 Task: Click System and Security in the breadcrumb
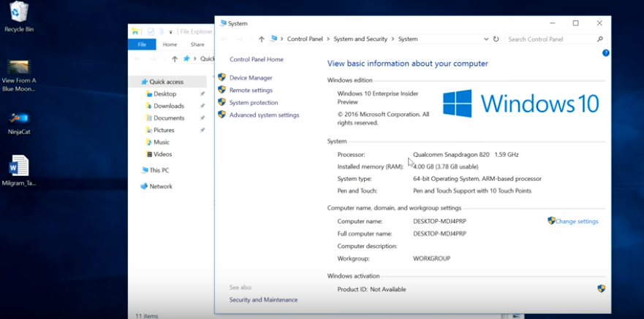360,39
